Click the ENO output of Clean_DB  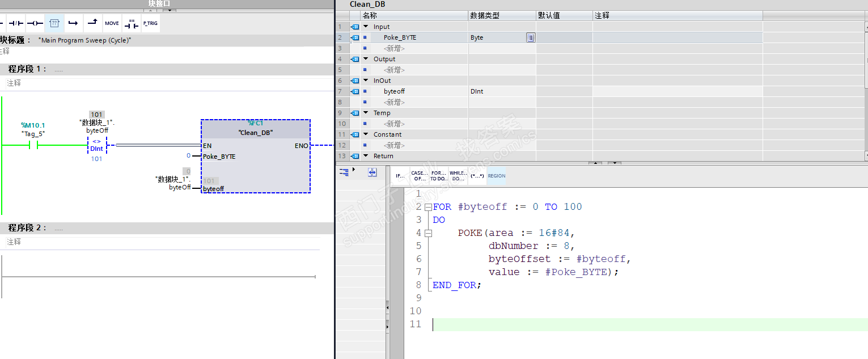(x=302, y=146)
